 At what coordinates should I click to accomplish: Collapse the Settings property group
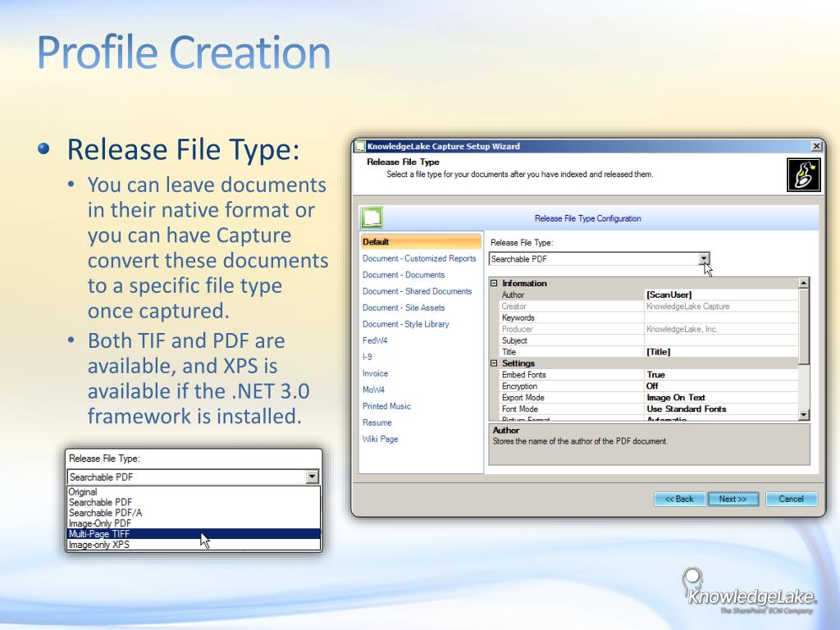[x=494, y=363]
